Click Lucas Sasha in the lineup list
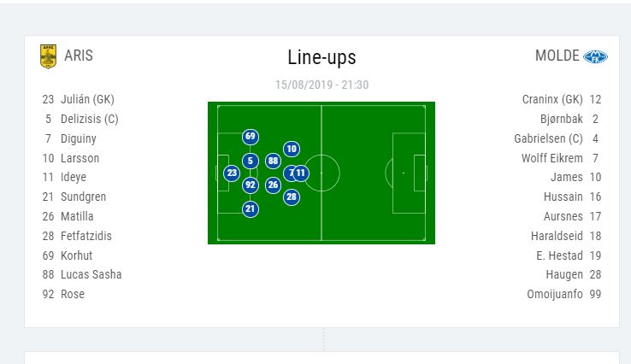 (x=91, y=274)
